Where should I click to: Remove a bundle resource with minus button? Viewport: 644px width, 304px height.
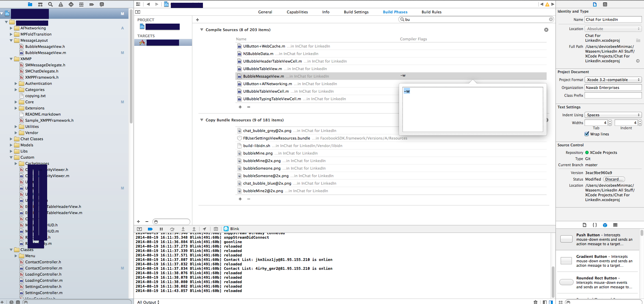coord(249,199)
